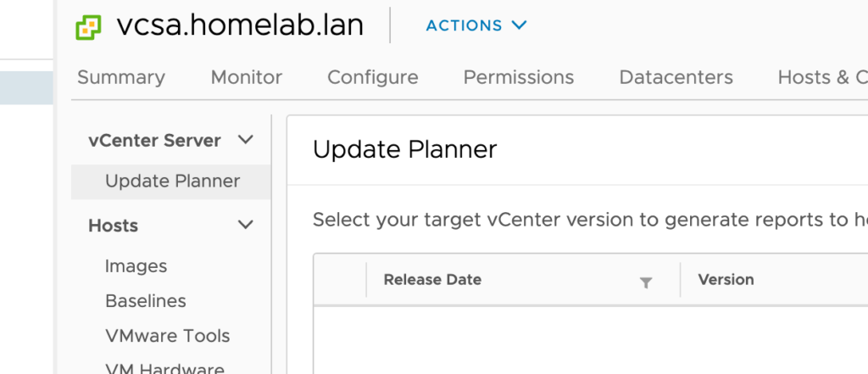Click the vCenter Server section heading
This screenshot has height=374, width=868.
tap(154, 141)
